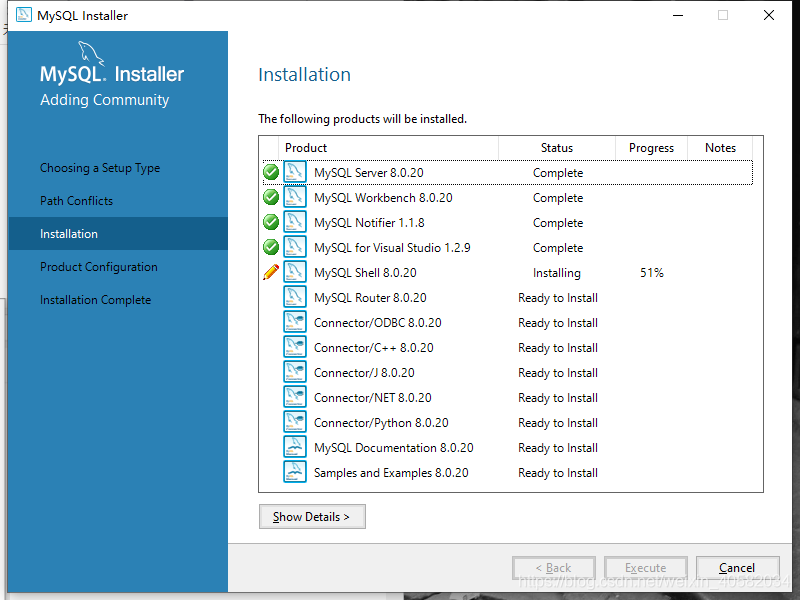Screen dimensions: 800x600
Task: Click the MySQL for Visual Studio product icon
Action: pyautogui.click(x=295, y=247)
